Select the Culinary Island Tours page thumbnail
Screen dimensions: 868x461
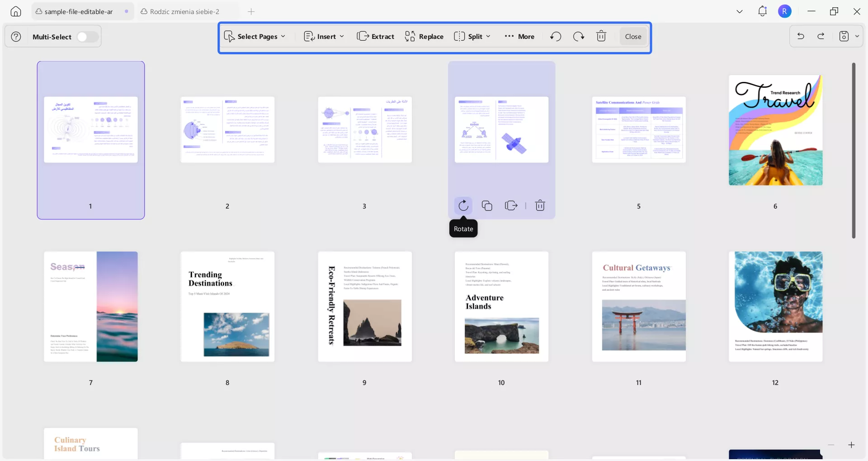point(91,444)
